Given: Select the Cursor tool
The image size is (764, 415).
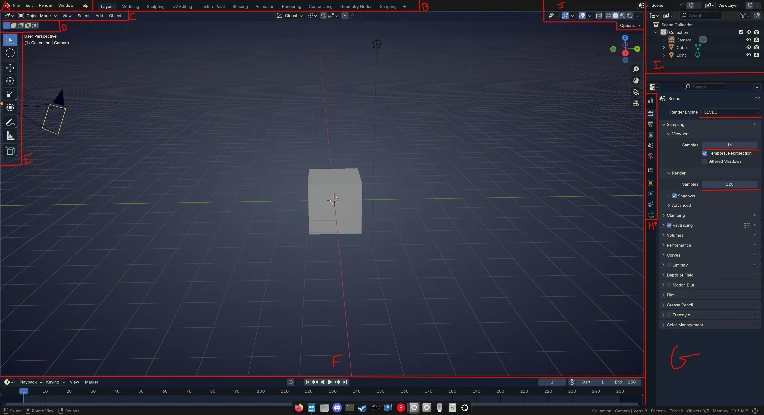Looking at the screenshot, I should [x=10, y=53].
